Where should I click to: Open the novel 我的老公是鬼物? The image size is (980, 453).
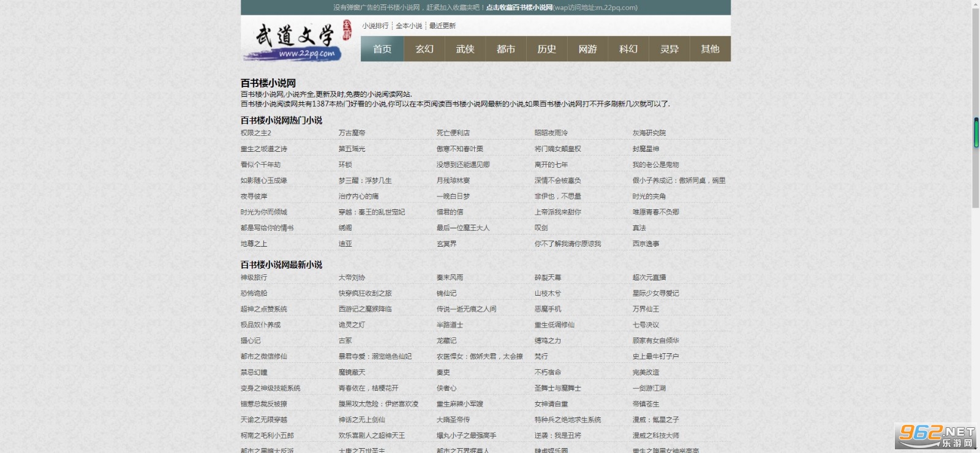click(x=656, y=165)
